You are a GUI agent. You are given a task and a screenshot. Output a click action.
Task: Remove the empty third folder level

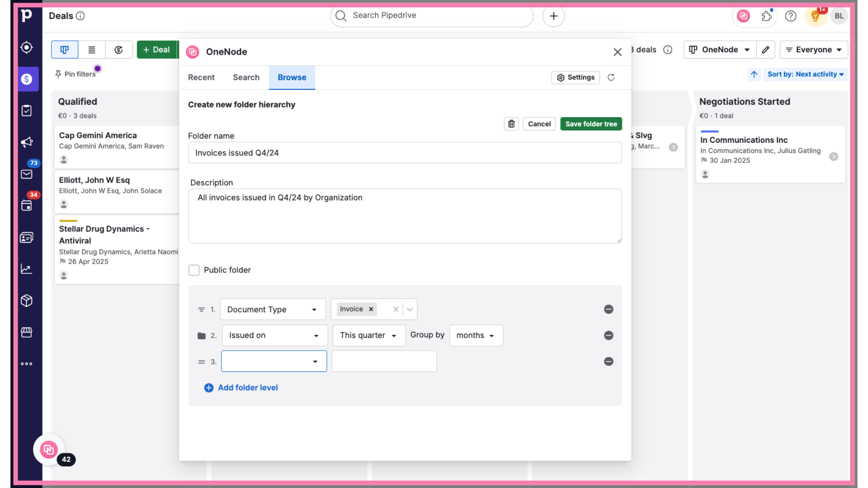609,361
